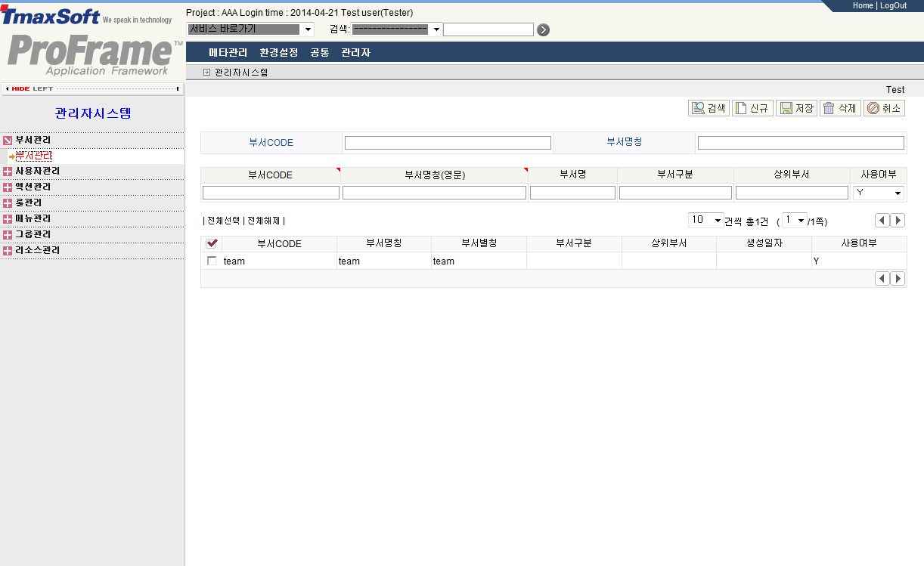Check the checkbox on the team row

coord(212,261)
